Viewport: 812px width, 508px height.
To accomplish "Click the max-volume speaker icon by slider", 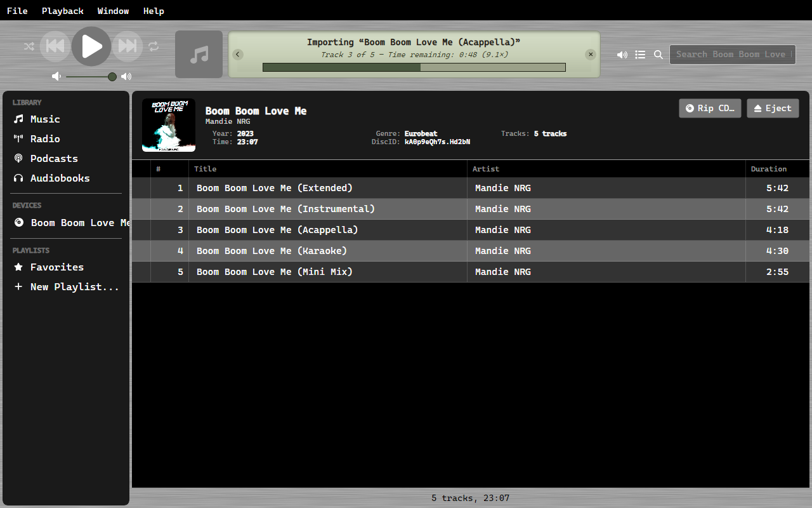I will tap(126, 76).
